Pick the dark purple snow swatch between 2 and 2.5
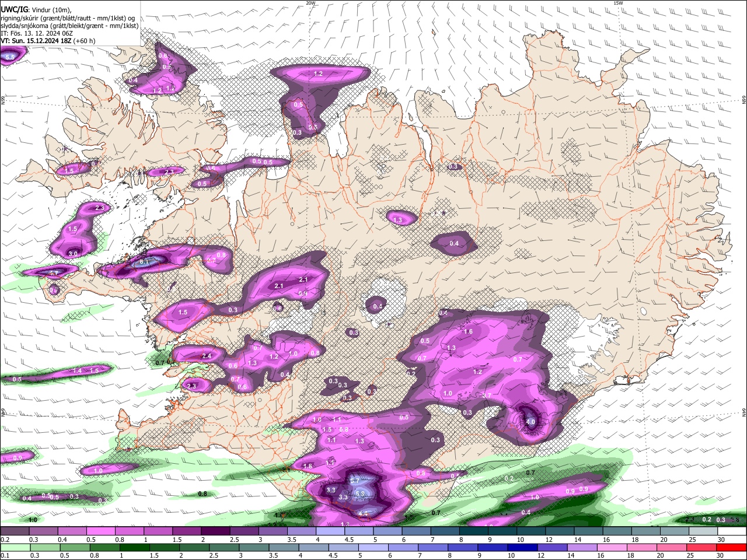The width and height of the screenshot is (747, 560). (215, 531)
